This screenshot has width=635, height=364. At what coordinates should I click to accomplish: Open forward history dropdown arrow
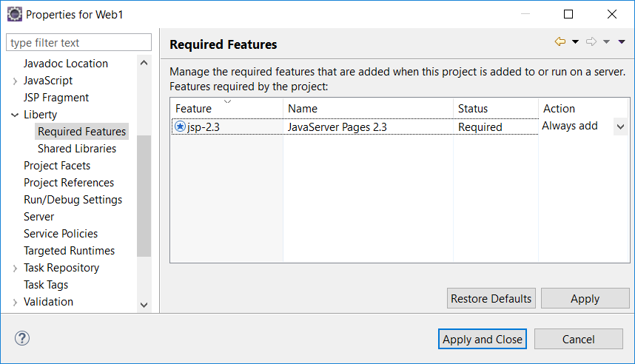tap(606, 42)
